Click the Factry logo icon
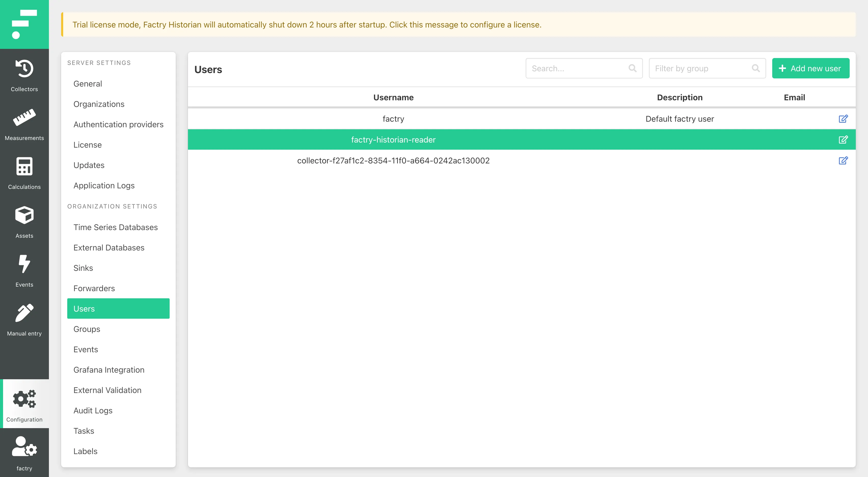868x477 pixels. (x=24, y=24)
